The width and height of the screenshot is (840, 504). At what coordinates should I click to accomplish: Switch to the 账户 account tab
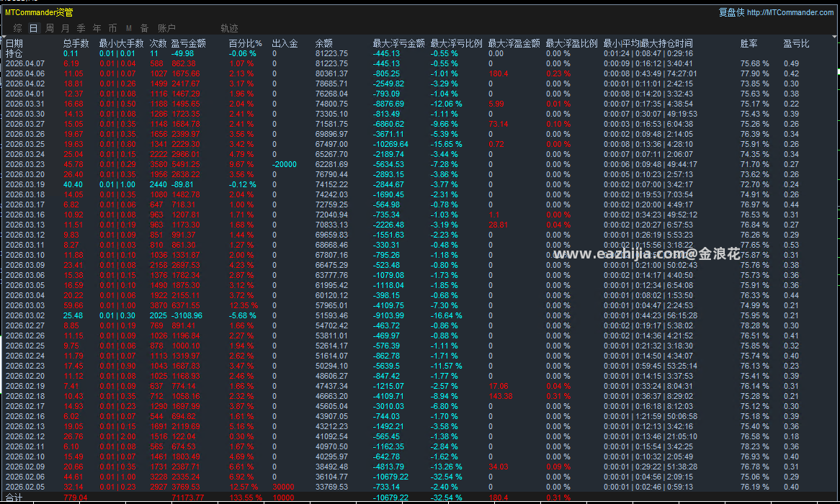pyautogui.click(x=166, y=28)
